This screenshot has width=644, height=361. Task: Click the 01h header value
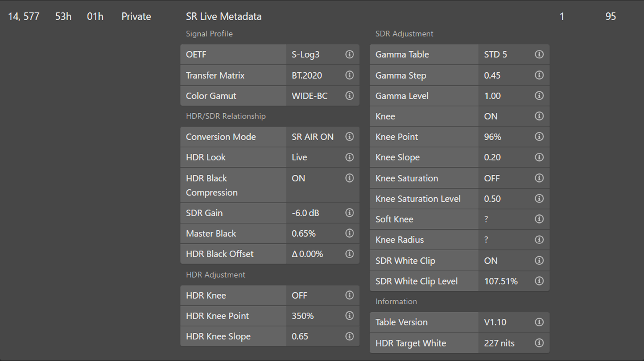click(x=95, y=16)
